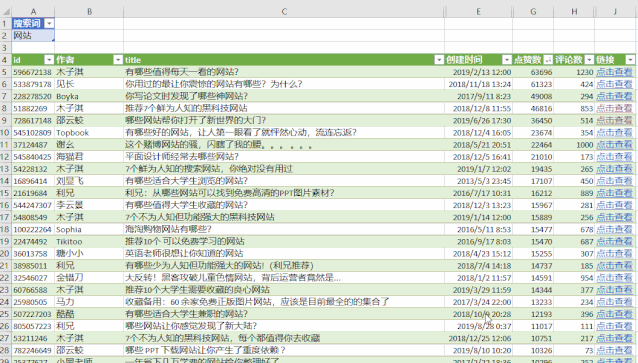638x363 pixels.
Task: Open 点击查看 link for author Boyka
Action: (x=614, y=96)
